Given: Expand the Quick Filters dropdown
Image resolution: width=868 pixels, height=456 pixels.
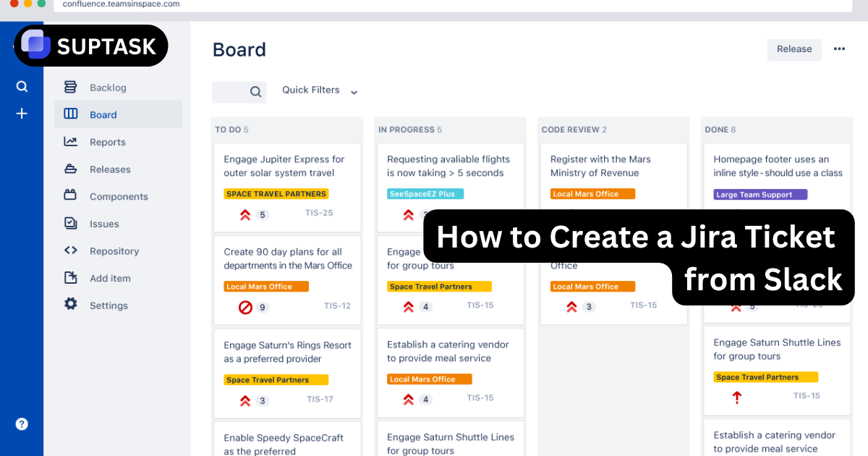Looking at the screenshot, I should coord(320,90).
